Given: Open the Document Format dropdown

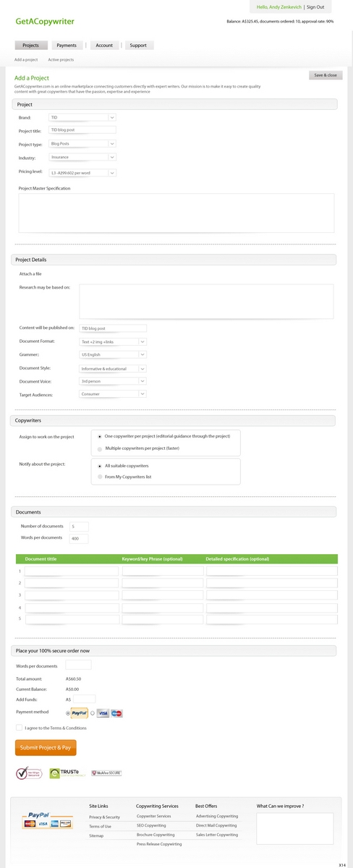Looking at the screenshot, I should (x=113, y=341).
